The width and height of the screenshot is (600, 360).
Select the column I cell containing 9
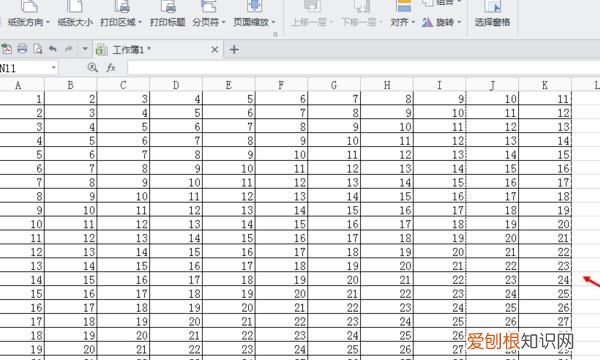tap(440, 99)
